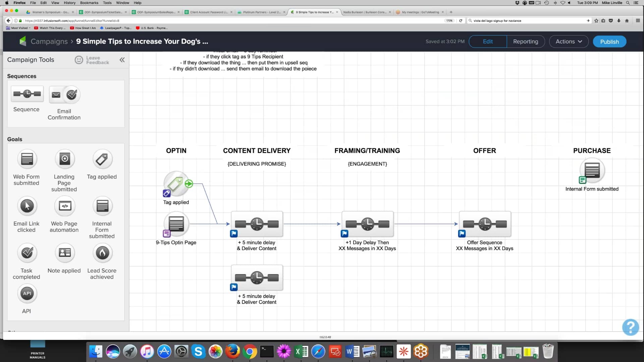The height and width of the screenshot is (362, 644).
Task: Choose the Tag applied goal in sidebar
Action: pos(102,159)
